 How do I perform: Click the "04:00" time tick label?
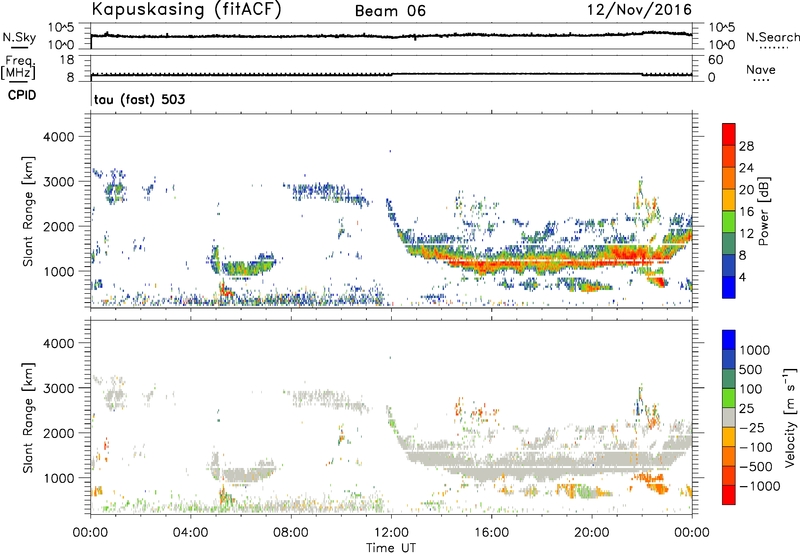click(191, 533)
